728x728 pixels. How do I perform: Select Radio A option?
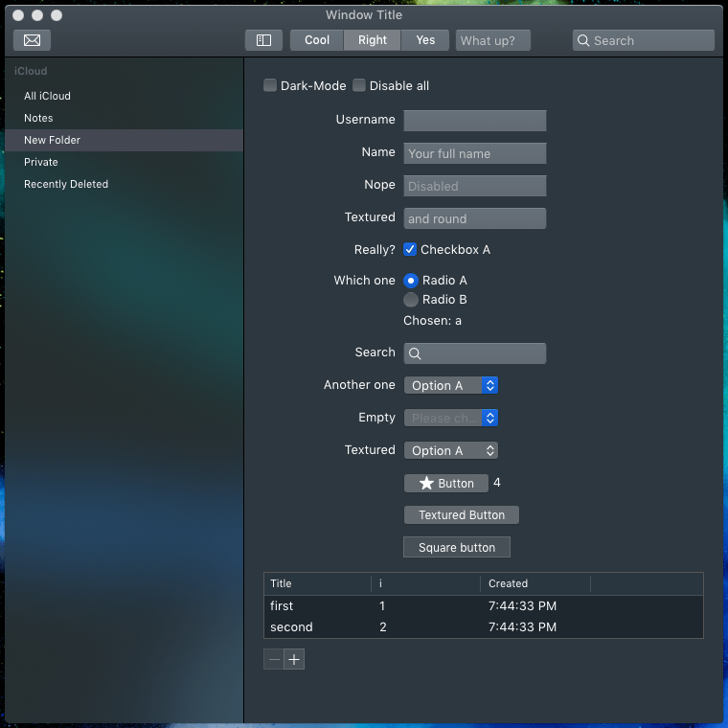(x=410, y=281)
